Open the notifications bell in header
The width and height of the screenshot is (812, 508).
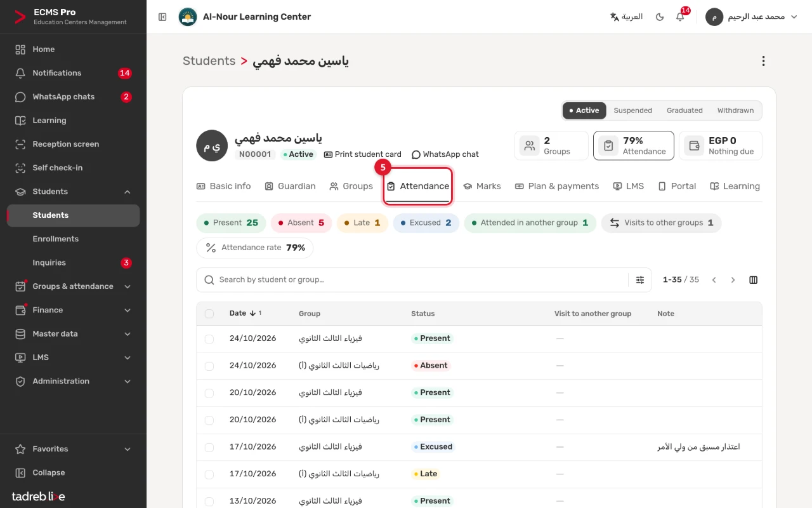[x=680, y=17]
